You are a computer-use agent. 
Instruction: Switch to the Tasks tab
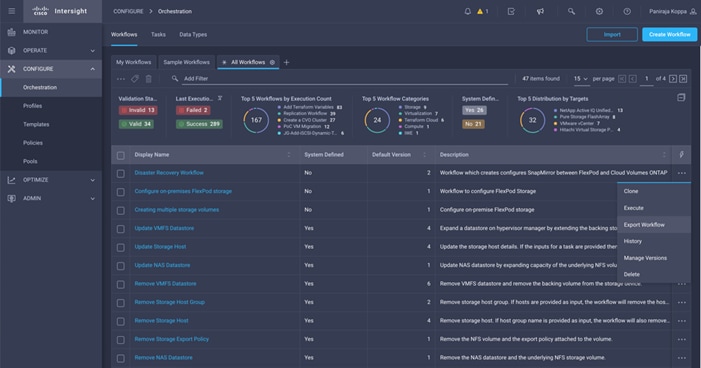coord(158,34)
